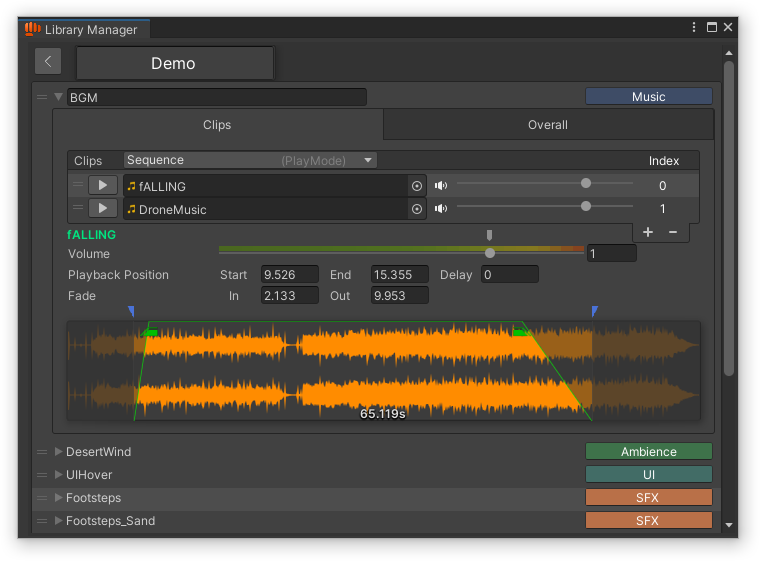
Task: Click the Music audio type button
Action: pos(648,97)
